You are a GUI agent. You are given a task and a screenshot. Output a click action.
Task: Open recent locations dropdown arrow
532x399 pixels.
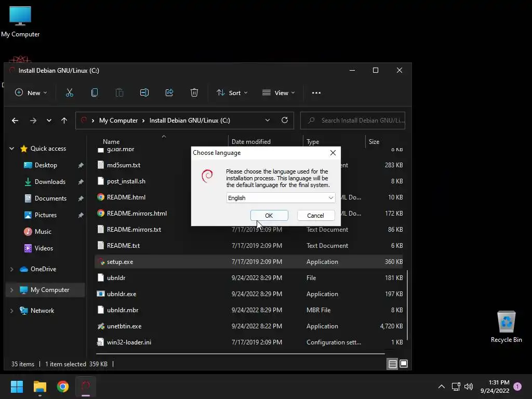point(49,121)
